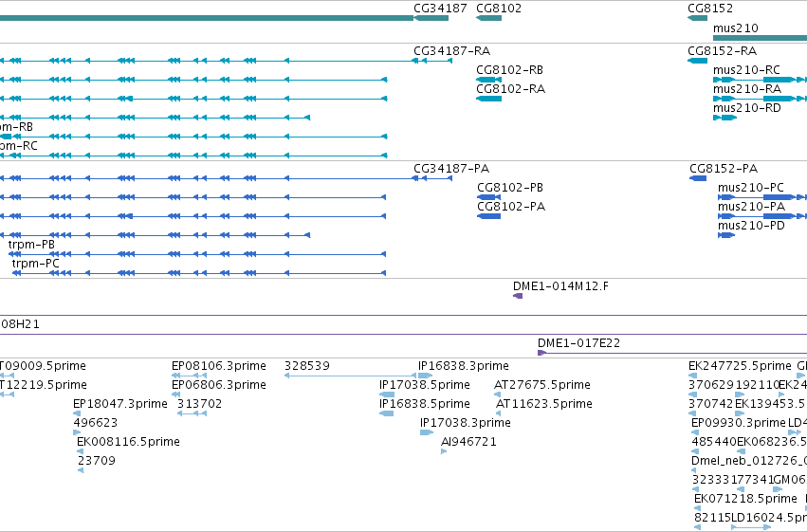Select the 370629 feature label
Viewport: 807px width, 532px height.
[711, 385]
